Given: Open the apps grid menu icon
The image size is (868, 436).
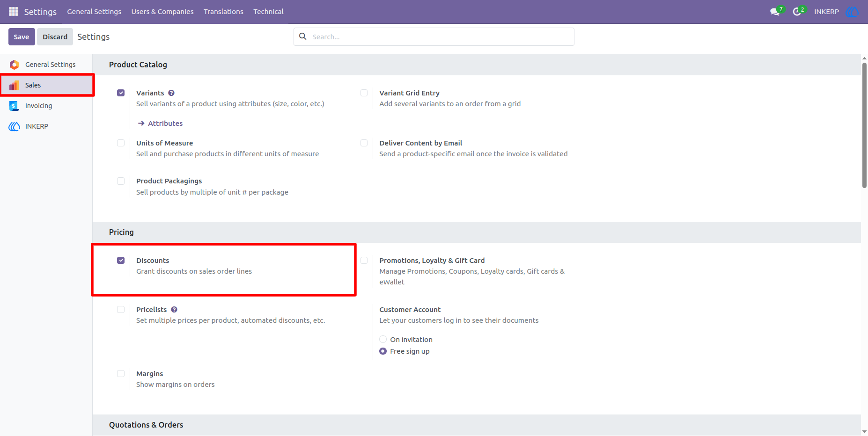Looking at the screenshot, I should click(14, 11).
